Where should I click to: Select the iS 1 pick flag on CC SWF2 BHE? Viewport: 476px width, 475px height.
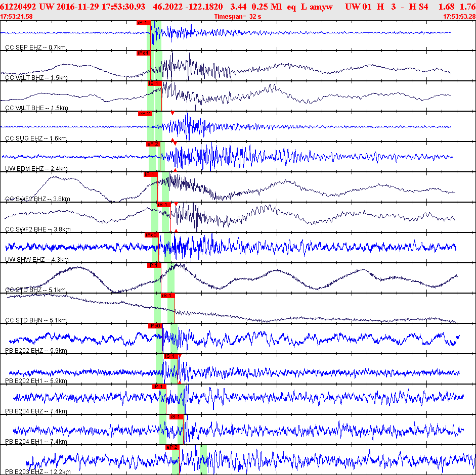pyautogui.click(x=163, y=205)
